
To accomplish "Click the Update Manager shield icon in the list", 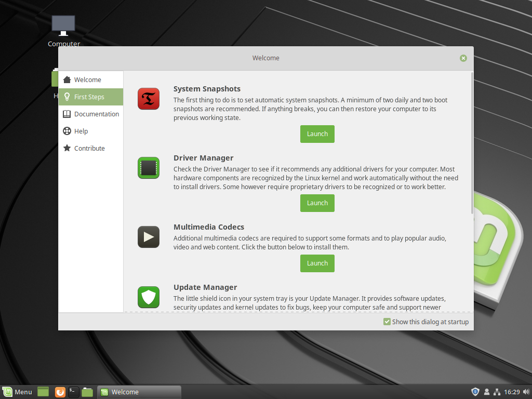I will [x=149, y=297].
